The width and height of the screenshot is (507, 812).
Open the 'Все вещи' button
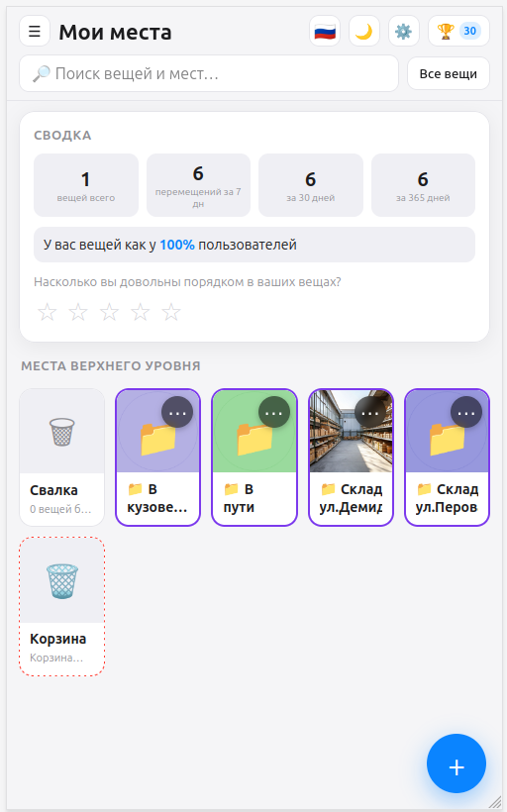(448, 73)
